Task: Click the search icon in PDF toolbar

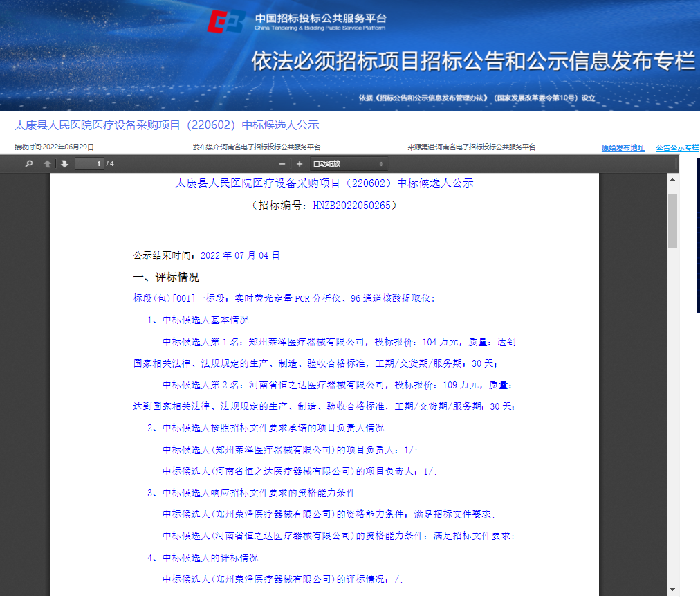Action: [29, 164]
